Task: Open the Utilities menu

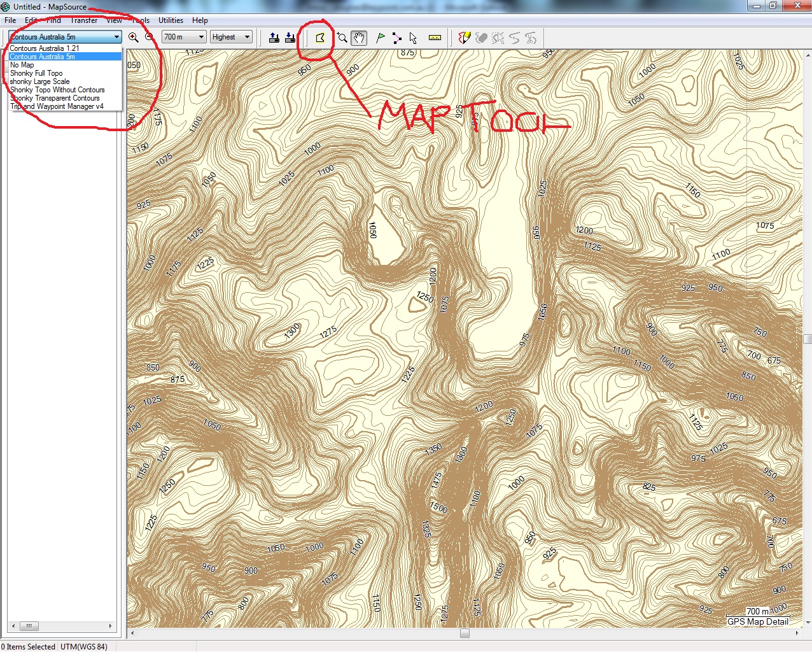Action: coord(171,20)
